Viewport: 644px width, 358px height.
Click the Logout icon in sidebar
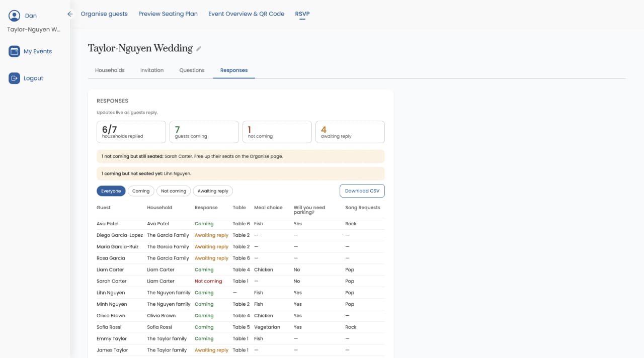(14, 78)
